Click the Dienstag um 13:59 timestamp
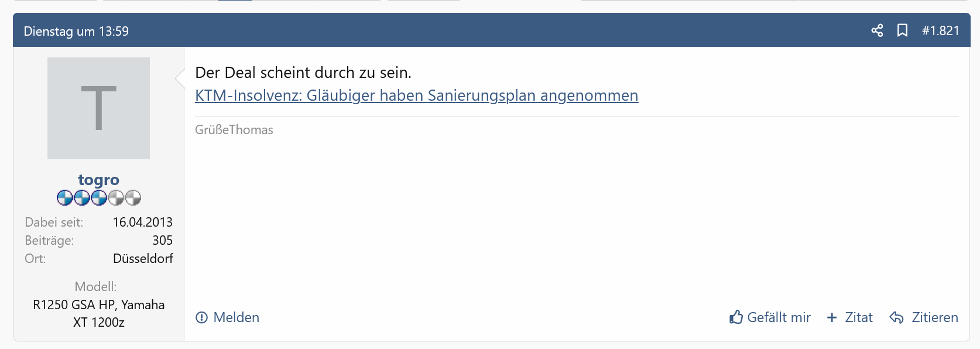 pos(76,31)
